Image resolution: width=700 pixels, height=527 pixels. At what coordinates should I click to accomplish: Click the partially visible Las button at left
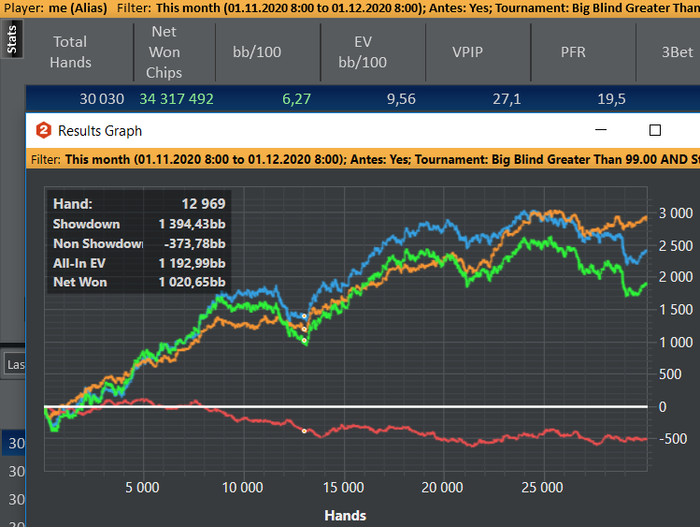point(15,365)
